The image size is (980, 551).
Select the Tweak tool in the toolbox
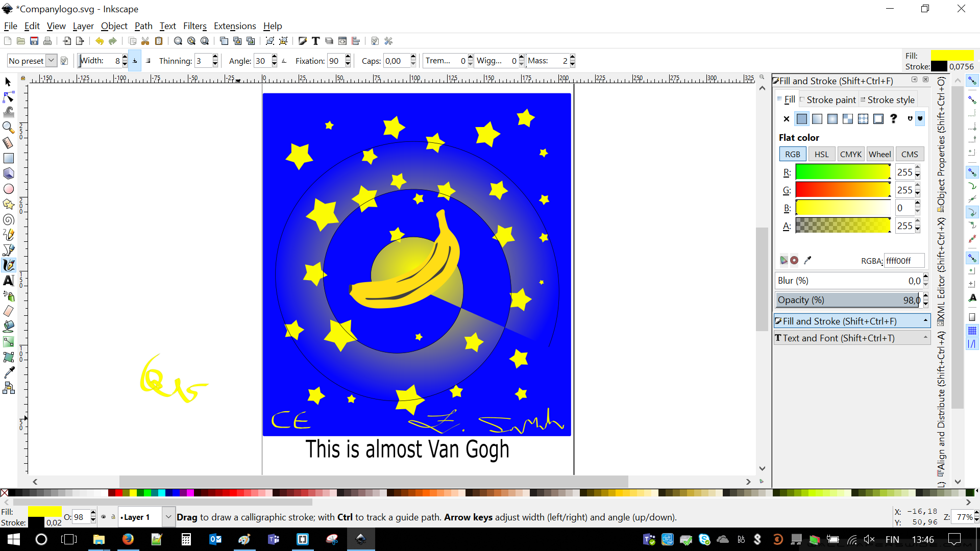(8, 112)
